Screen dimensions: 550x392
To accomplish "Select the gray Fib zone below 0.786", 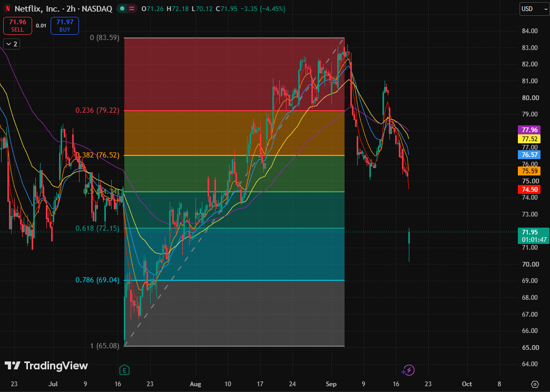I will [x=234, y=313].
